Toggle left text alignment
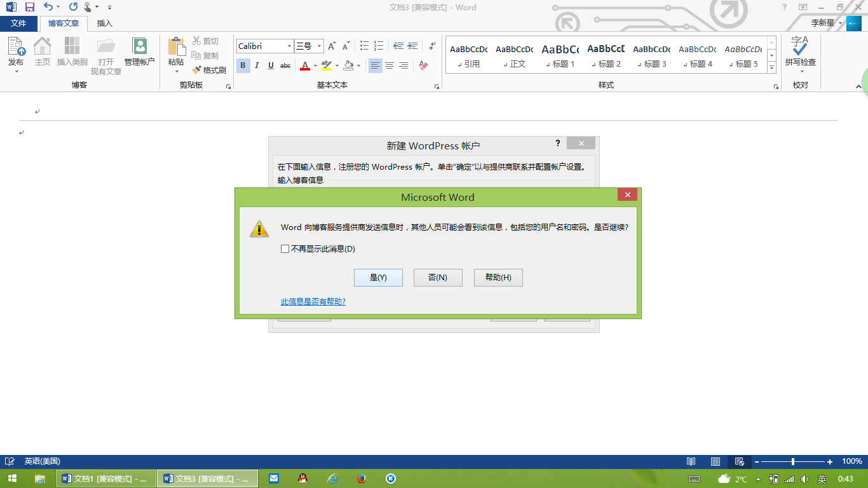 point(376,65)
